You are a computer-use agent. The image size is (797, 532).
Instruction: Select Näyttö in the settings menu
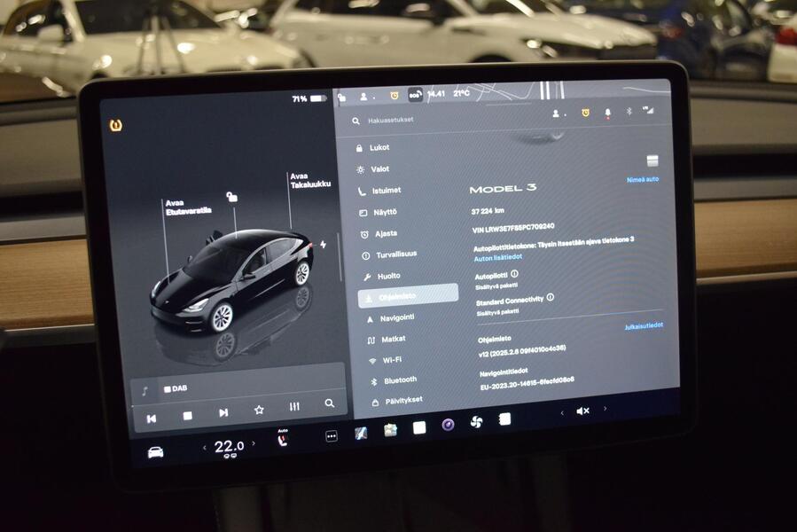(387, 212)
